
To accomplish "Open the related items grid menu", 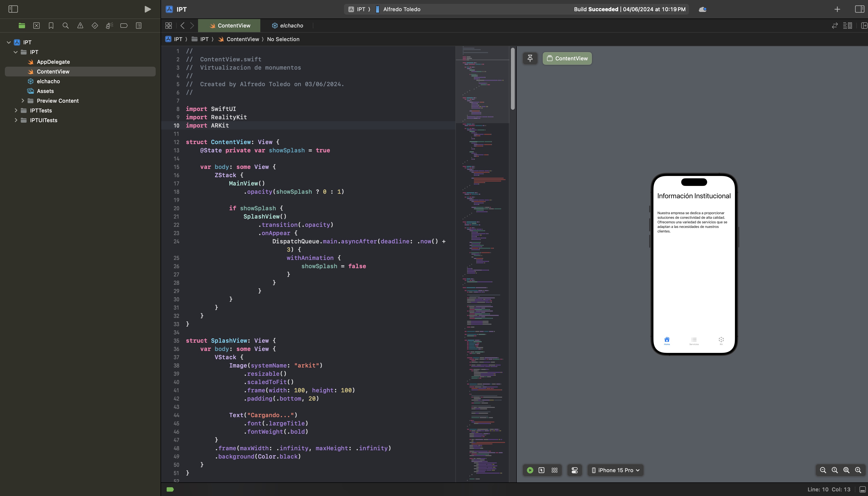I will click(x=169, y=26).
